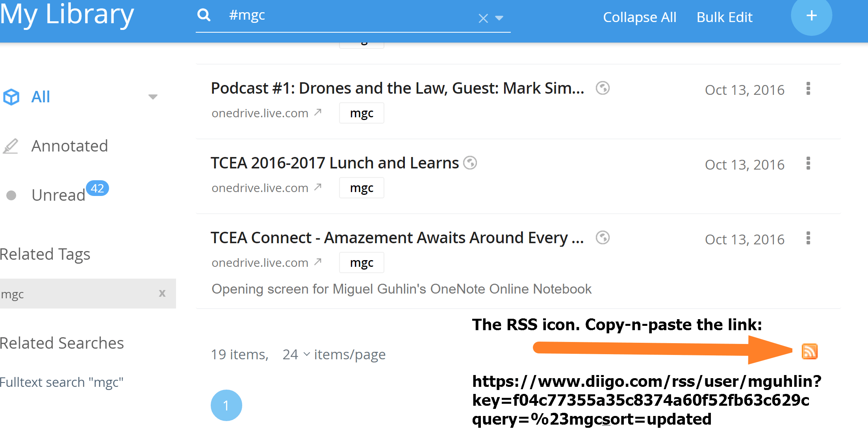Click external link arrow under TCEA Connect
868x438 pixels.
point(318,262)
